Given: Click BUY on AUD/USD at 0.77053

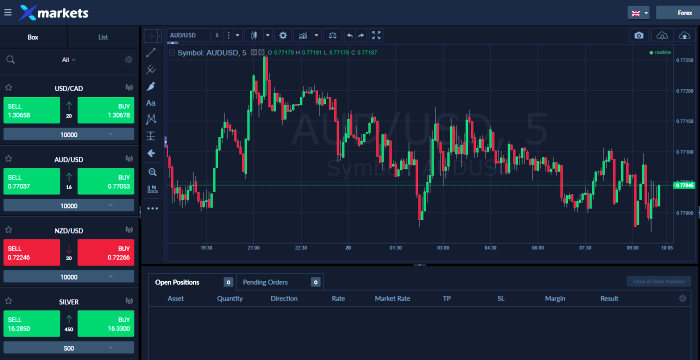Looking at the screenshot, I should 106,181.
